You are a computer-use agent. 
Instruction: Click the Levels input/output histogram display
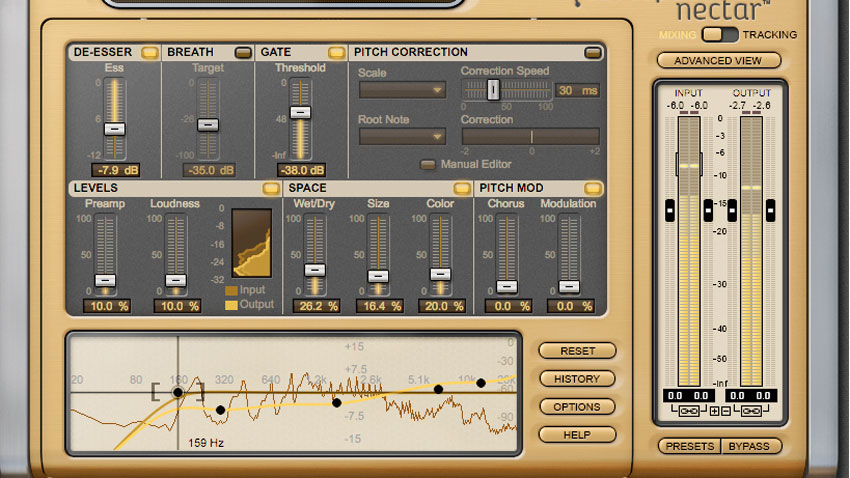click(252, 243)
